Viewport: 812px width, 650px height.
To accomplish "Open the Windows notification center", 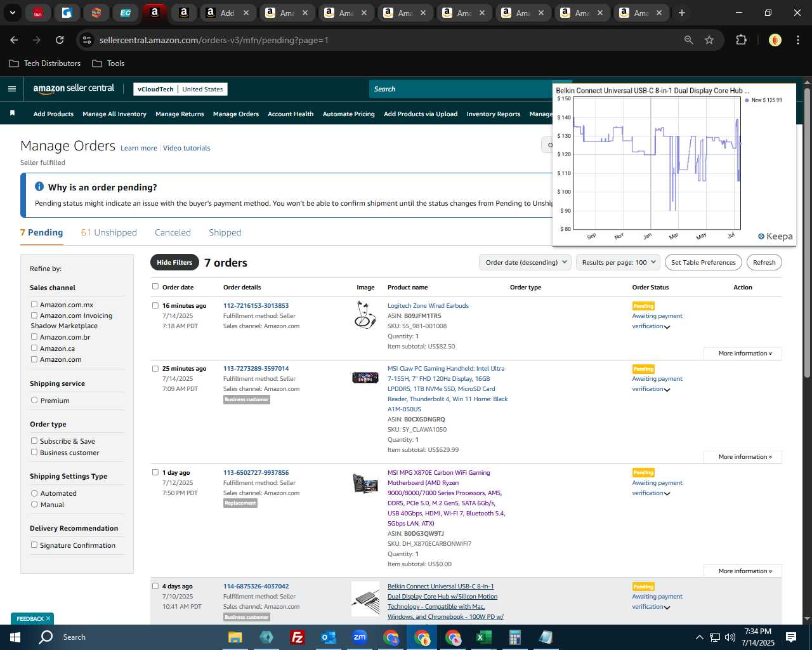I will click(791, 637).
